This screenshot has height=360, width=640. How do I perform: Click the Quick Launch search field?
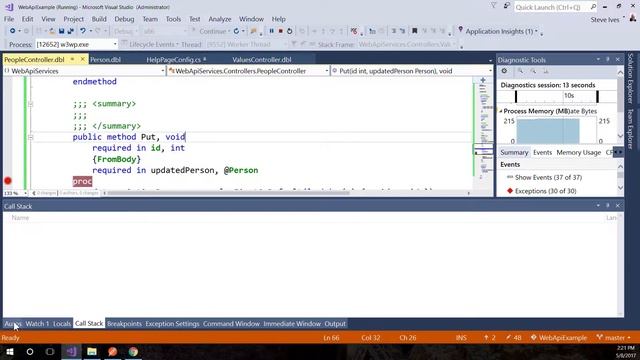coord(551,7)
